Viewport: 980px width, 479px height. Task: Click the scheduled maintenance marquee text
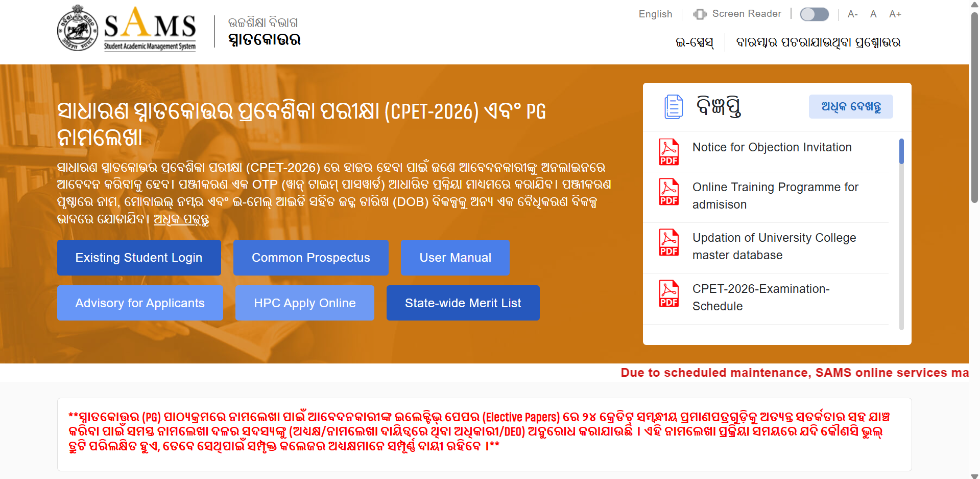click(795, 373)
